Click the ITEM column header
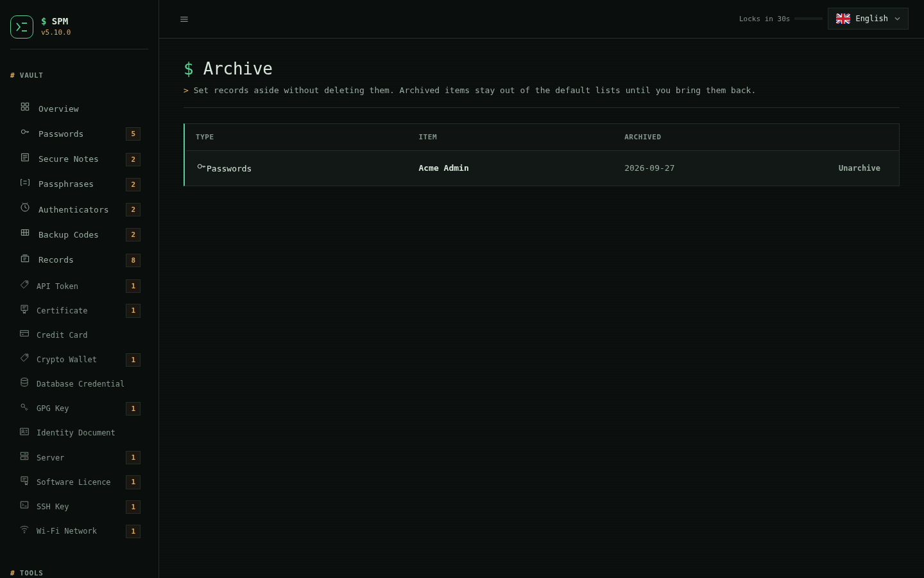 (427, 137)
